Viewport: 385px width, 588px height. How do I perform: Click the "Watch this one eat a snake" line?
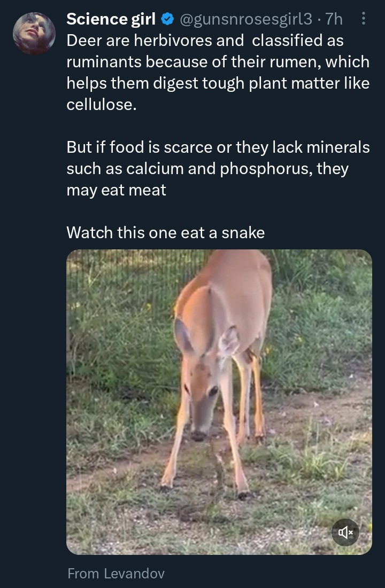tap(165, 232)
